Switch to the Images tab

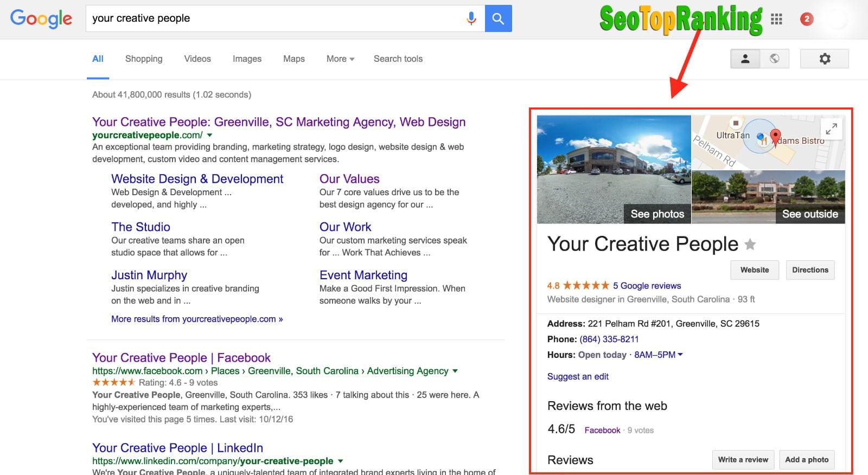(247, 59)
